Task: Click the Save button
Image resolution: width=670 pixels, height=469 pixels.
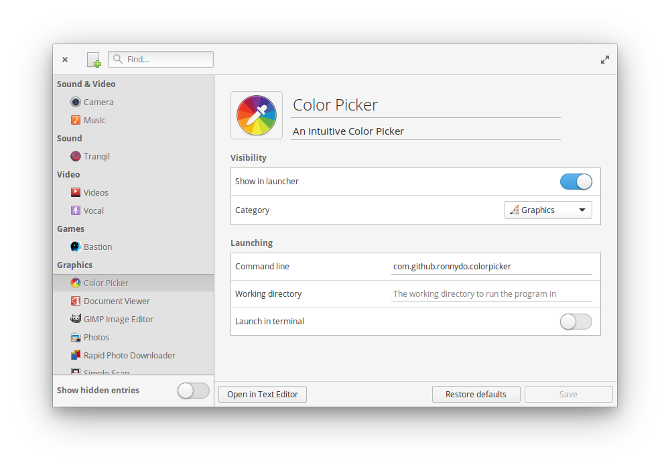Action: (568, 394)
